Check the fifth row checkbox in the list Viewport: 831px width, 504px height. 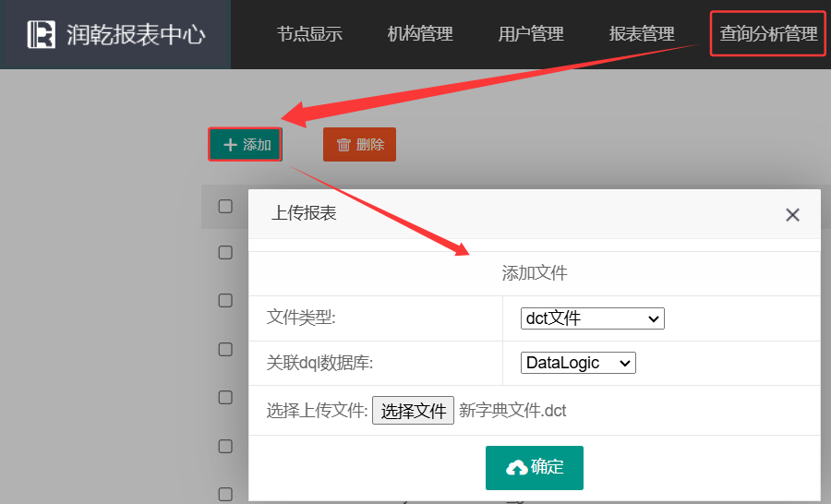pos(225,446)
